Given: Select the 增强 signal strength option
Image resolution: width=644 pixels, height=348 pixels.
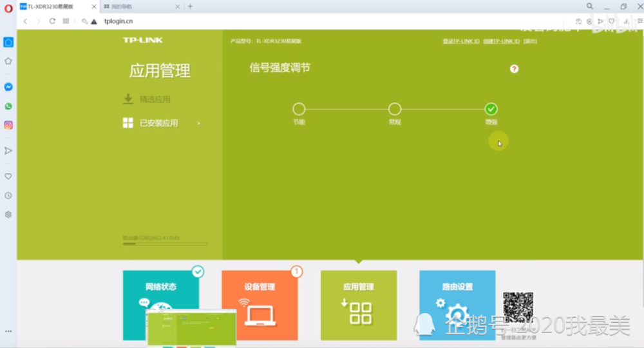Looking at the screenshot, I should [491, 109].
